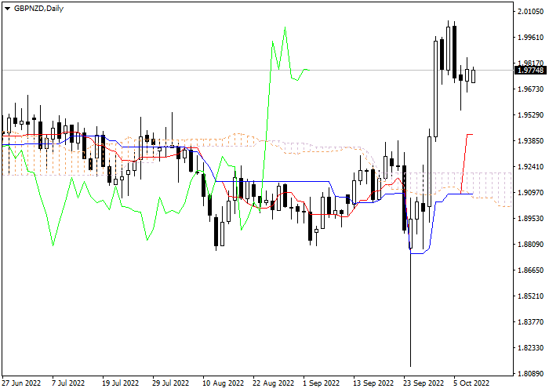Click the 5 Oct 2022 date label
The image size is (549, 392).
(471, 383)
